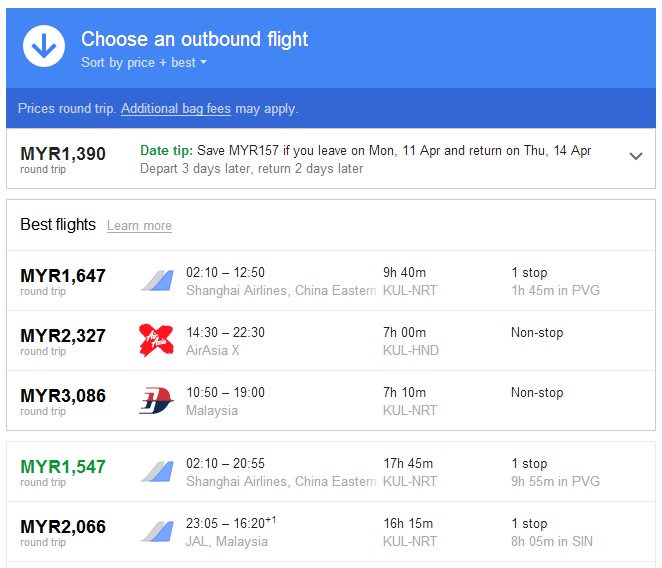Open the Additional bag fees link
This screenshot has height=568, width=662.
click(x=176, y=109)
